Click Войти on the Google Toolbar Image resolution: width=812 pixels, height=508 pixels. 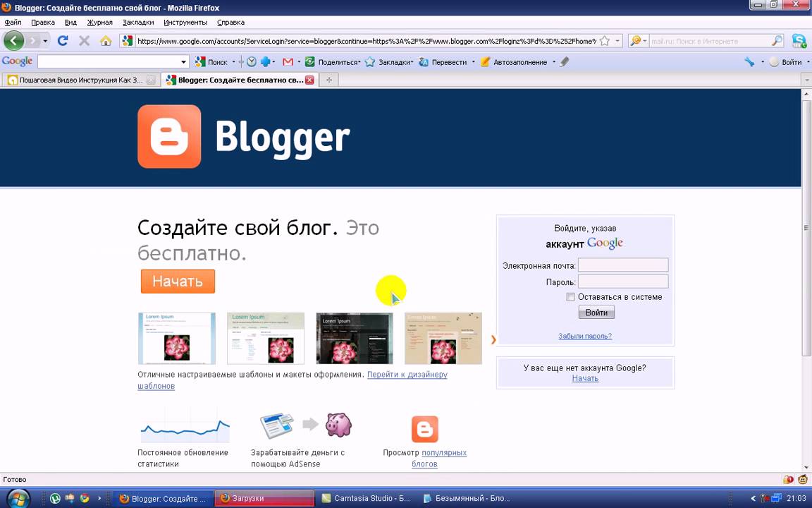click(x=786, y=61)
